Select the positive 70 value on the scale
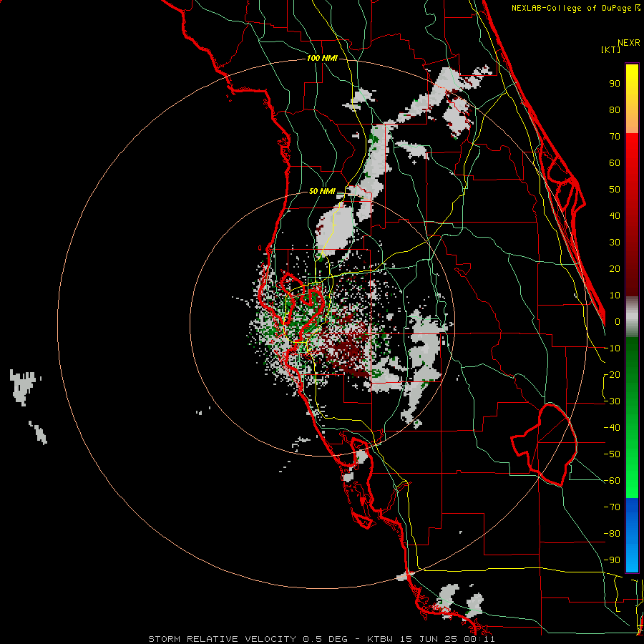This screenshot has width=644, height=644. [615, 137]
